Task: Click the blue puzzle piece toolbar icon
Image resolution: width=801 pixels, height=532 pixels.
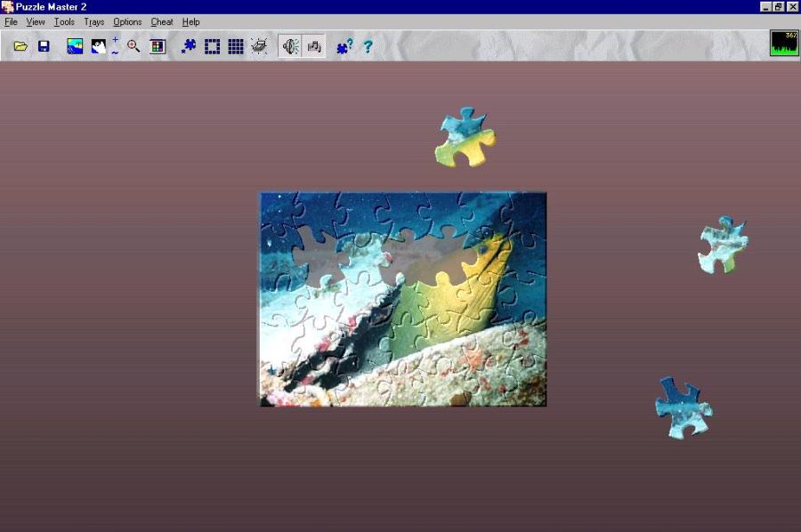Action: coord(189,46)
